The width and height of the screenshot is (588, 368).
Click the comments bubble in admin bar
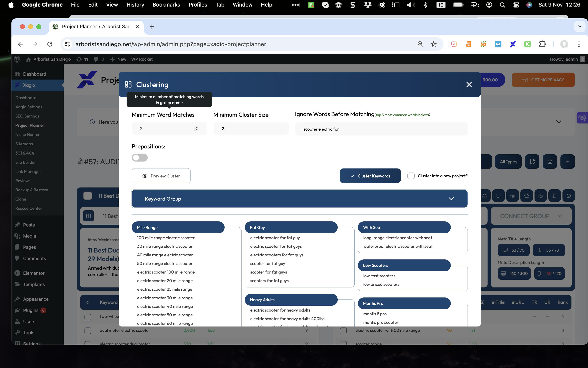[99, 59]
